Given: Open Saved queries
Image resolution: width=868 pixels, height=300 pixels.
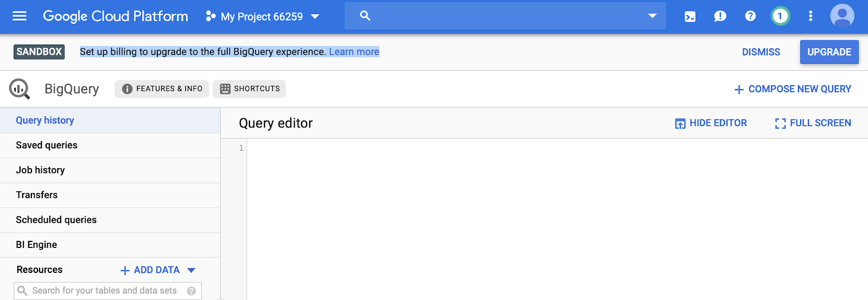Looking at the screenshot, I should pos(110,145).
